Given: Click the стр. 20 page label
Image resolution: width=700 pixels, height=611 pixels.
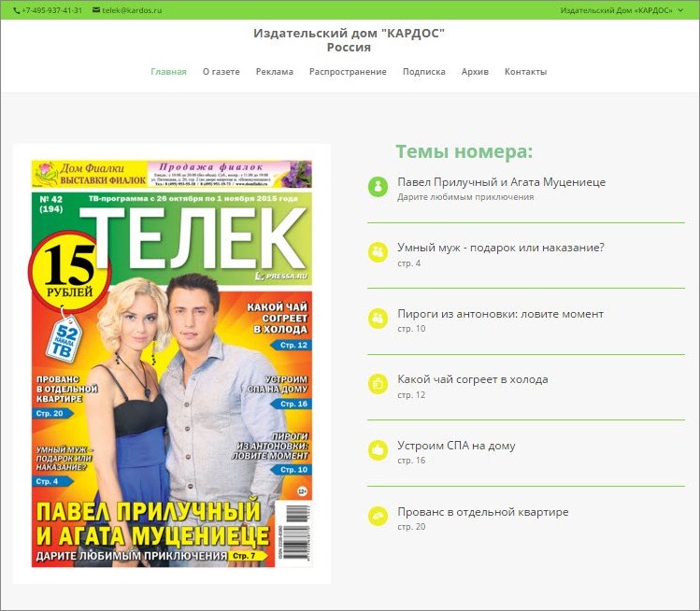Looking at the screenshot, I should click(x=411, y=526).
